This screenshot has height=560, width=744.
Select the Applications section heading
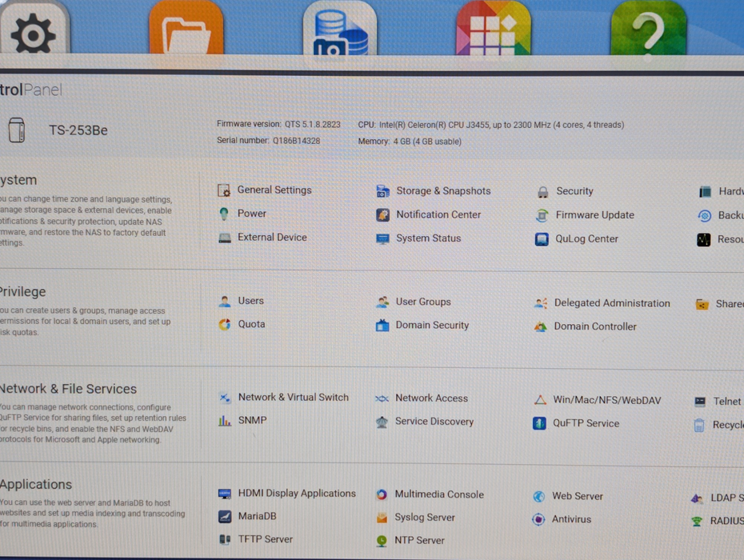tap(36, 484)
